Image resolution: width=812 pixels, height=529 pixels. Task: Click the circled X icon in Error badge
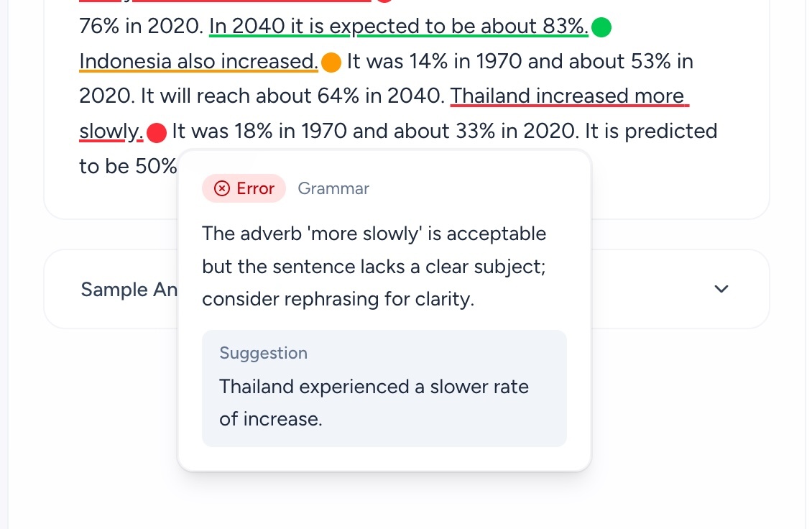pos(222,188)
